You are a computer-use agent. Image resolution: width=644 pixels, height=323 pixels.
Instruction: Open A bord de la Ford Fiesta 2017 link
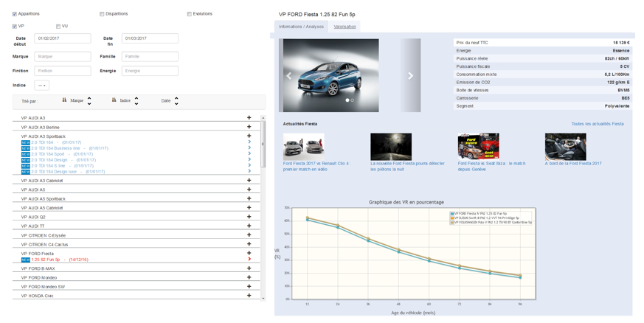click(573, 164)
